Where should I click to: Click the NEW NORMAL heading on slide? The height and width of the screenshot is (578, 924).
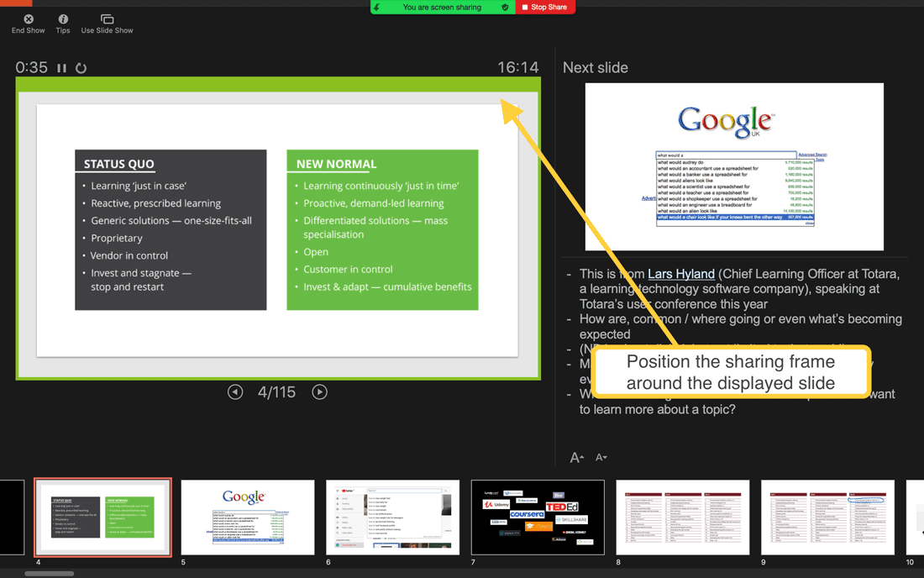[x=336, y=165]
